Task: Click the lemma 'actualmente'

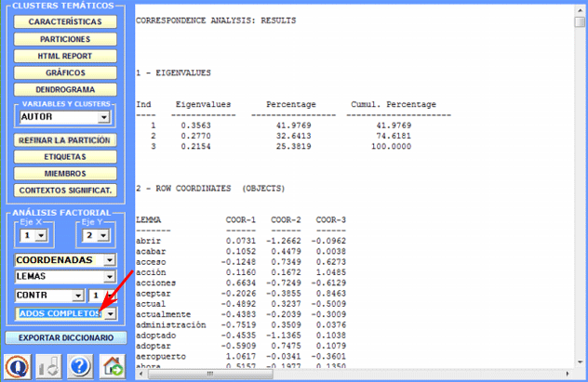Action: click(164, 314)
